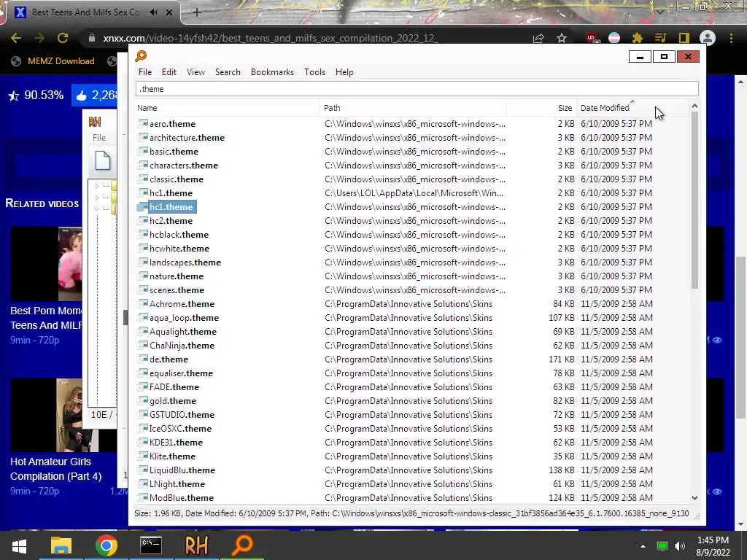This screenshot has height=560, width=747.
Task: Select hcwhite.theme in results
Action: (179, 249)
